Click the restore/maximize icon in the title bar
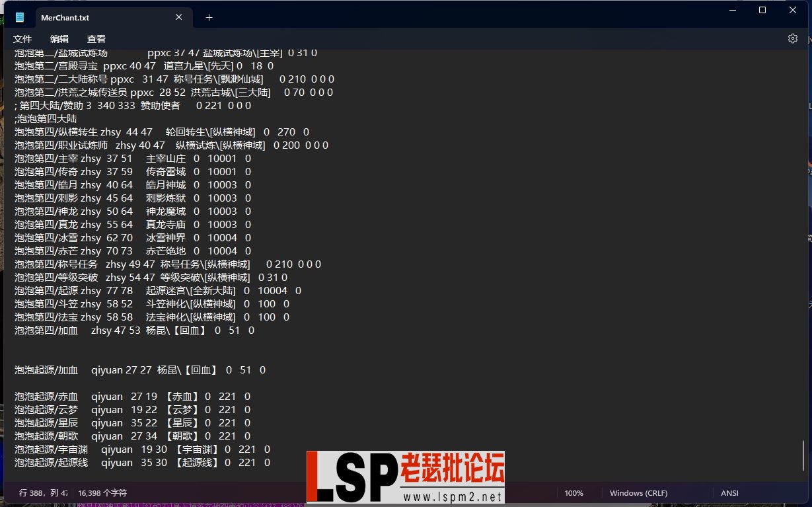The image size is (812, 507). 762,10
